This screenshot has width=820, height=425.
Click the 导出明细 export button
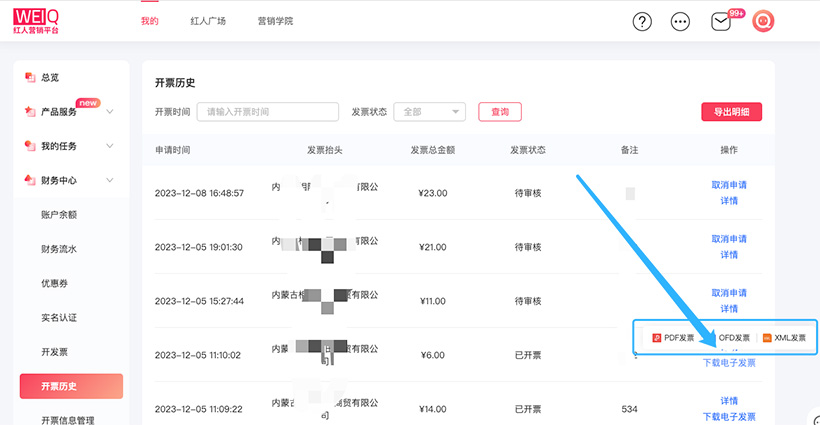tap(732, 112)
